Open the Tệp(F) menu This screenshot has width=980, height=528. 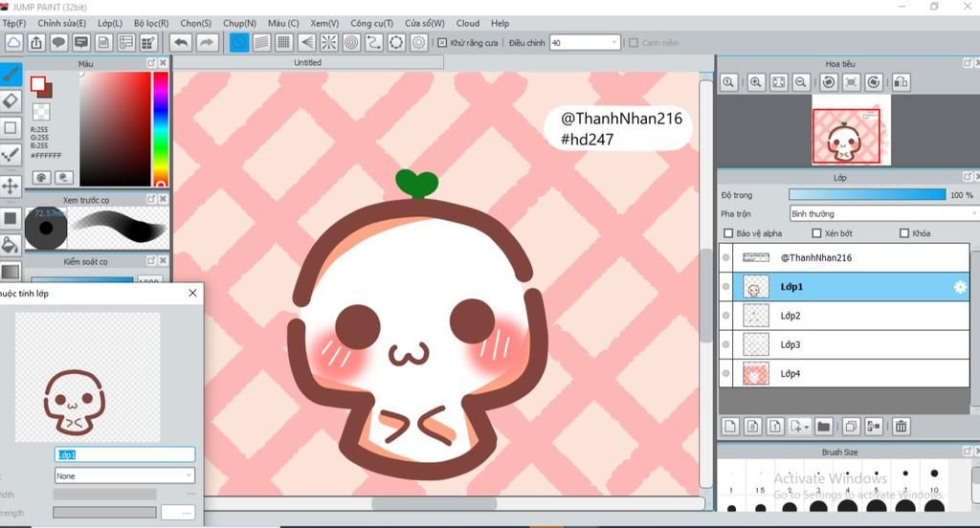click(x=13, y=23)
